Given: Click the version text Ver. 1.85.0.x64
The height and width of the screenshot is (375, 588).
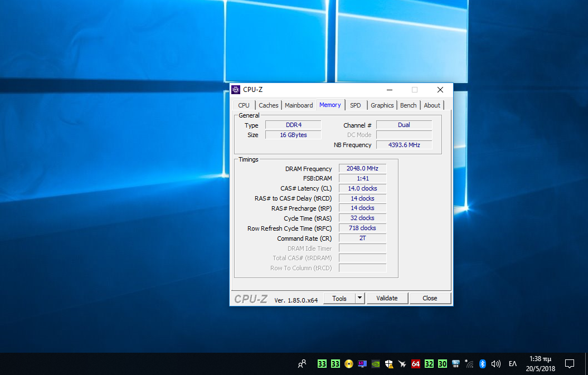Looking at the screenshot, I should pyautogui.click(x=296, y=300).
